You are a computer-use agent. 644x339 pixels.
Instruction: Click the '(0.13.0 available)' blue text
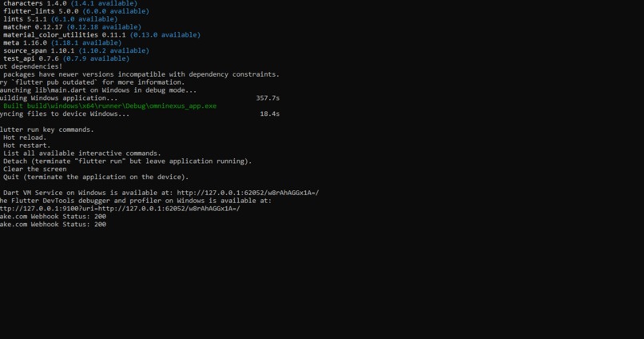(165, 35)
